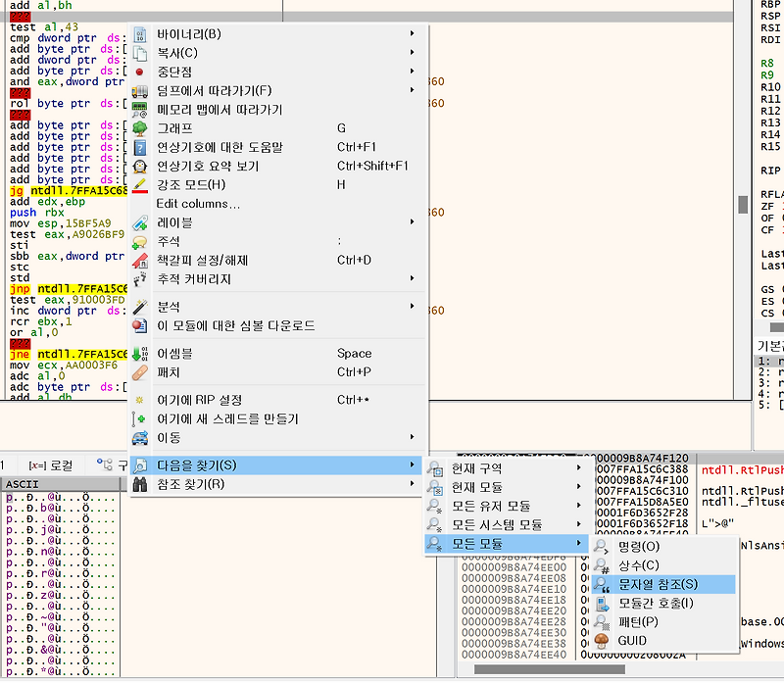
Task: Select 문자열 참조(S) from the submenu
Action: click(655, 584)
